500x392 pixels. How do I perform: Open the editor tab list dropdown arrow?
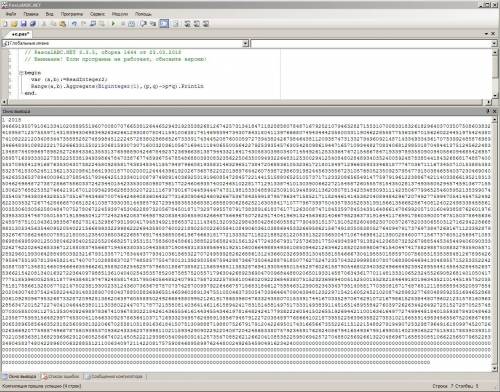tap(486, 34)
